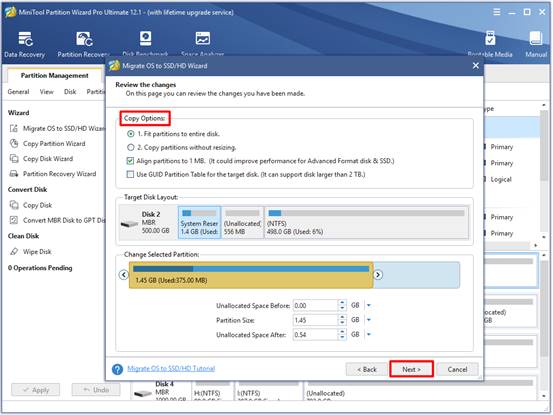The width and height of the screenshot is (553, 415).
Task: Open the unit dropdown for Unallocated Space Before
Action: [369, 305]
